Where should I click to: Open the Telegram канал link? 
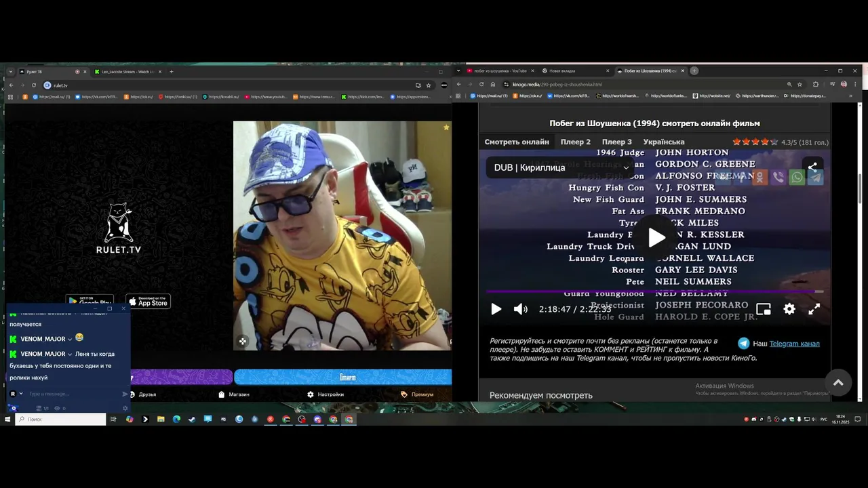point(794,344)
